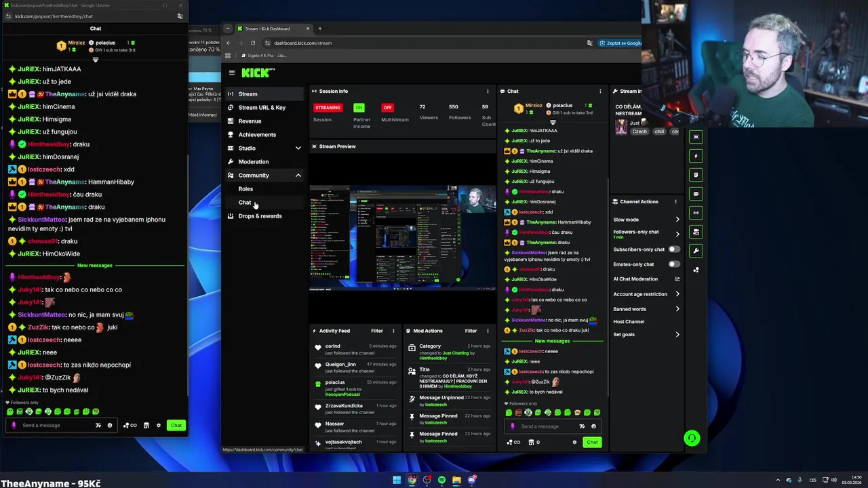Screen dimensions: 868x488
Task: Click 'corind' in Activity Feed
Action: 332,346
